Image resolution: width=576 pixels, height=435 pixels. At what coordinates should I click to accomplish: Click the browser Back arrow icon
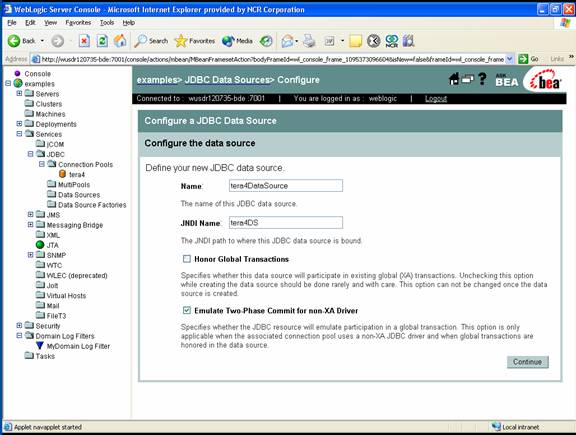tap(14, 41)
